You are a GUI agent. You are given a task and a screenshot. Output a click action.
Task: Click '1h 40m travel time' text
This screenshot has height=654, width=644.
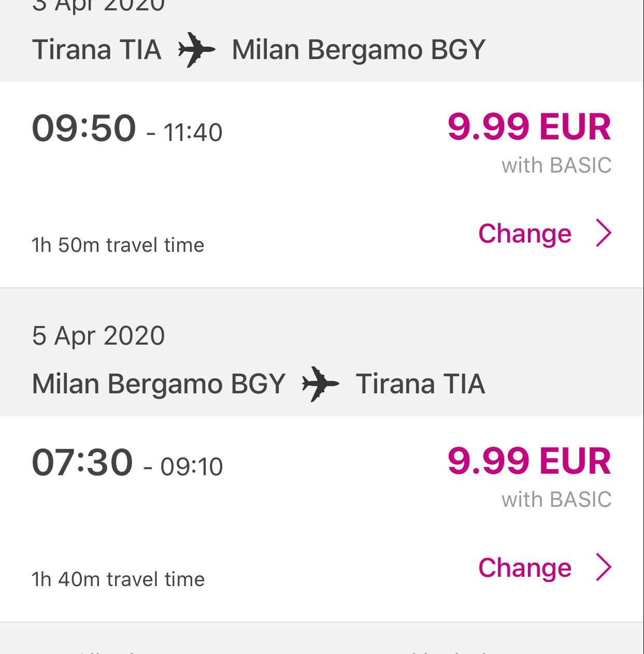[x=118, y=579]
